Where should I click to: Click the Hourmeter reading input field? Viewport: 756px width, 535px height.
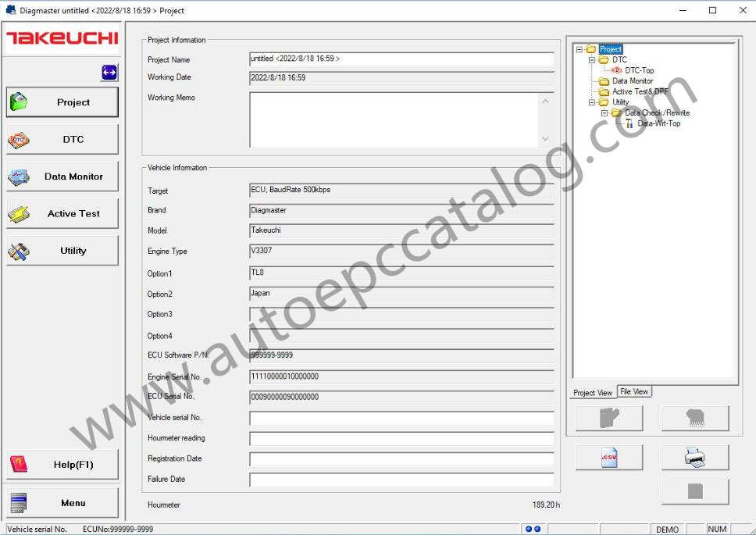coord(401,439)
